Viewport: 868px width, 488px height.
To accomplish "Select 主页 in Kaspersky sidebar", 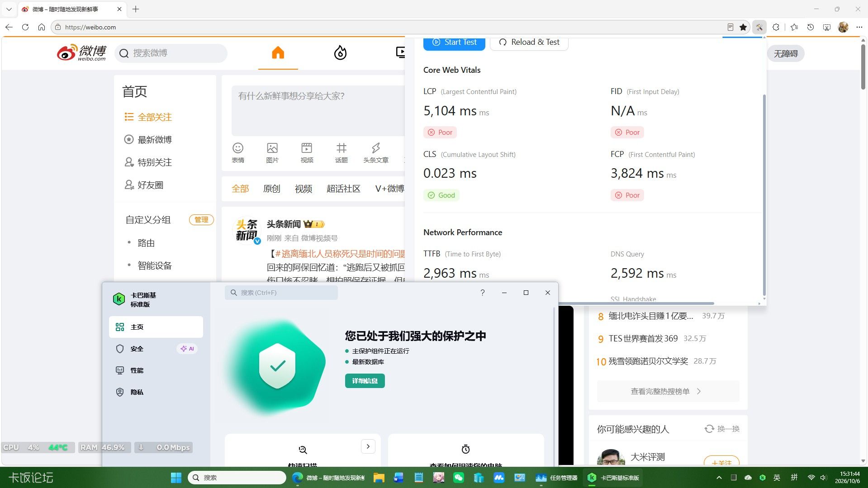I will click(156, 327).
